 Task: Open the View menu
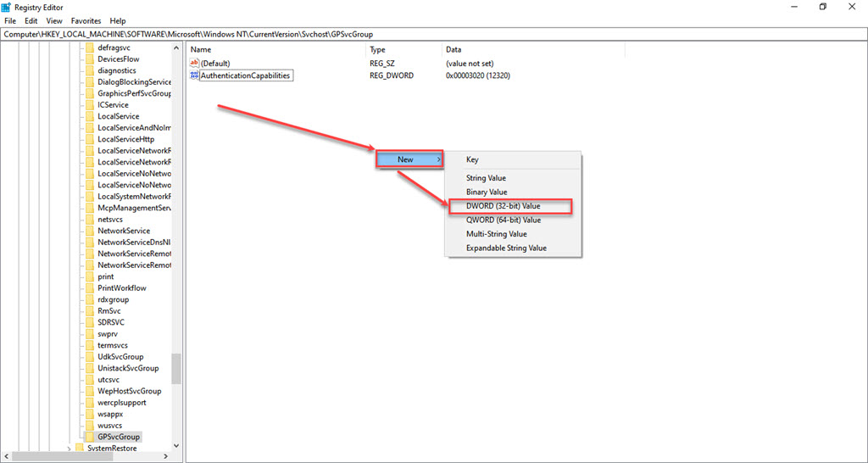pos(54,21)
